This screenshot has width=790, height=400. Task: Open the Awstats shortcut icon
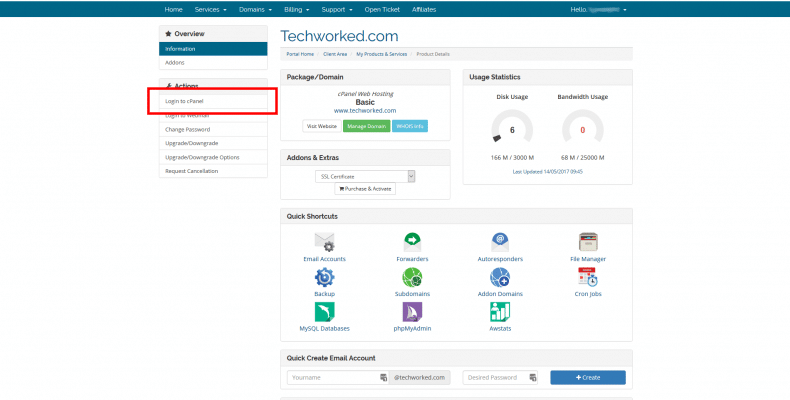(500, 312)
